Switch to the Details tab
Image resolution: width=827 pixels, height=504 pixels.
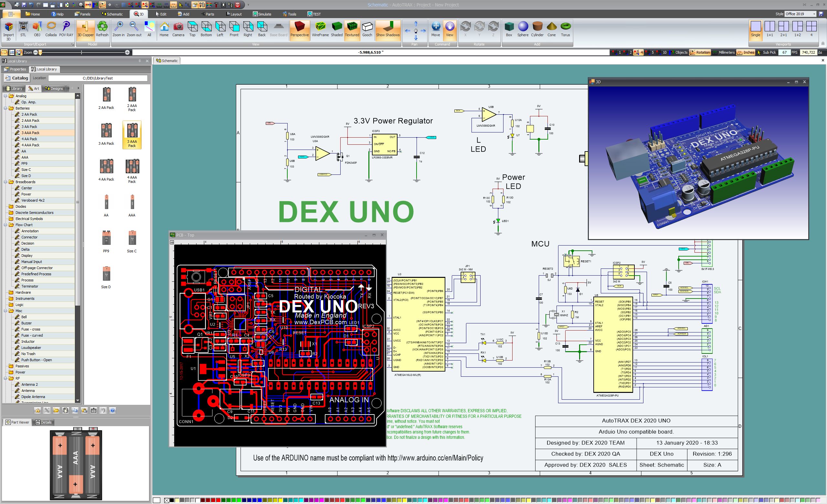pyautogui.click(x=44, y=422)
